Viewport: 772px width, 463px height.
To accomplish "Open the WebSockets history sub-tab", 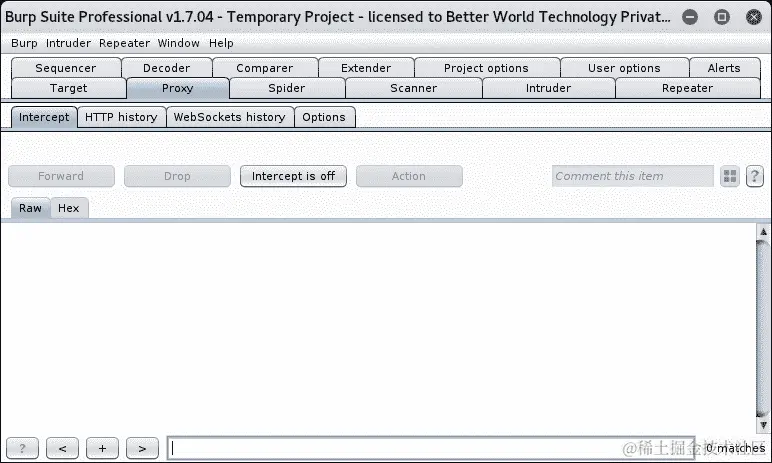I will 229,117.
